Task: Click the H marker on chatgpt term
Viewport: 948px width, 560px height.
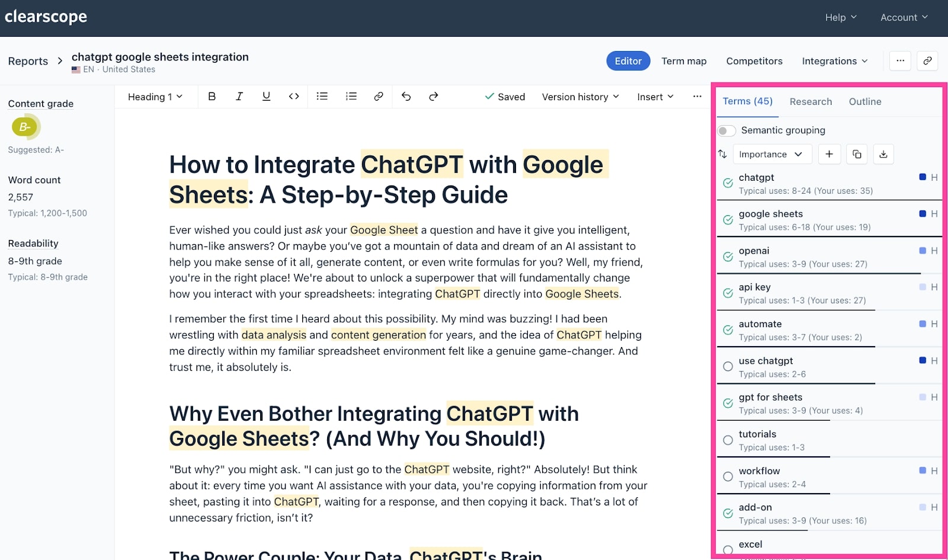Action: click(x=934, y=177)
